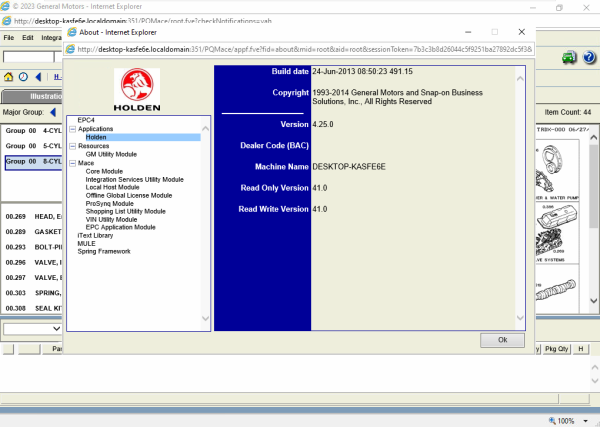Select VIN Utility Module item
This screenshot has height=427, width=600.
pos(111,220)
